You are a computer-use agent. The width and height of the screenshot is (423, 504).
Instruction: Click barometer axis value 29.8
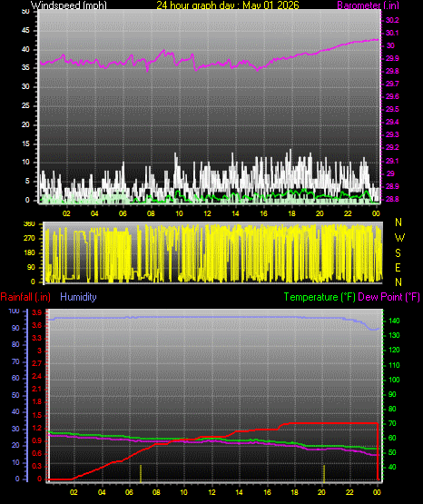point(392,71)
